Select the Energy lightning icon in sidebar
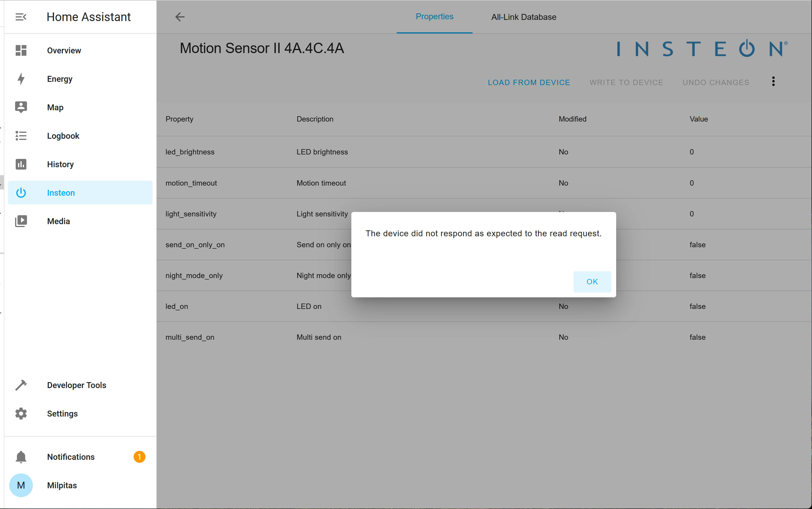 pos(21,79)
